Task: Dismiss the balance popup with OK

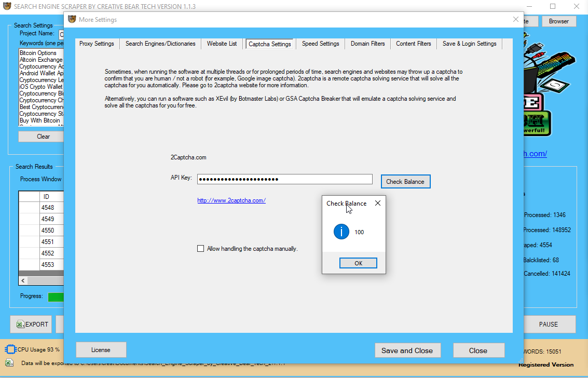Action: coord(358,263)
